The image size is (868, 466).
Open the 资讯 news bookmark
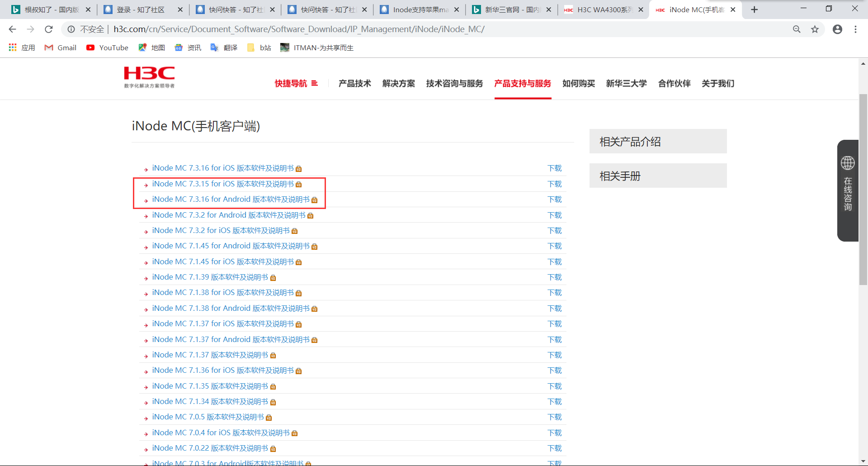[x=188, y=48]
